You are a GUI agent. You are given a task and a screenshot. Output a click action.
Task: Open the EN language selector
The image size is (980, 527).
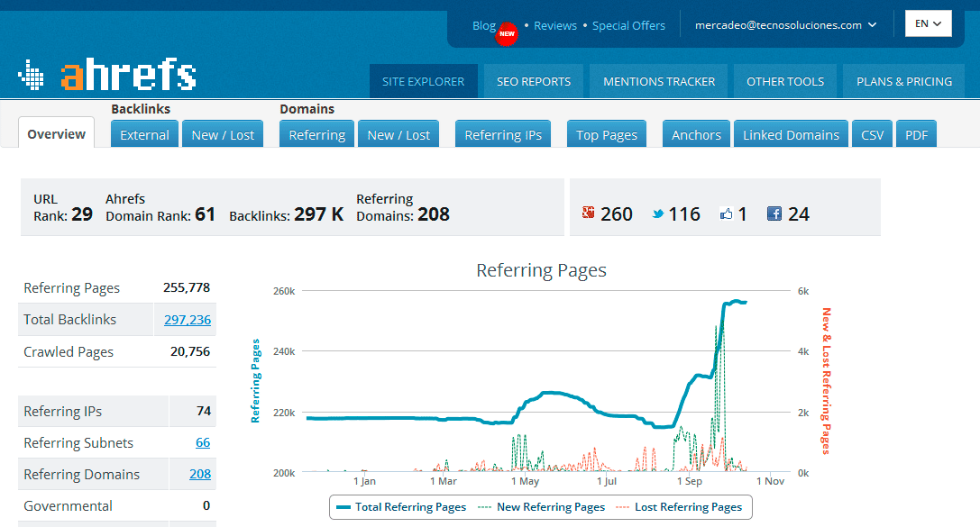tap(928, 23)
